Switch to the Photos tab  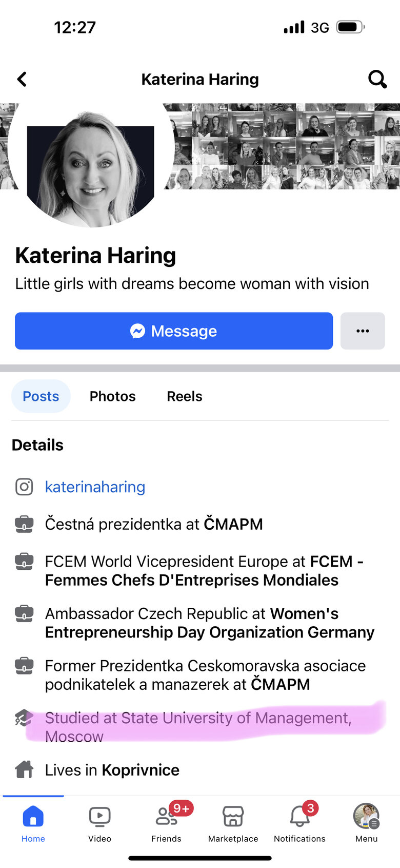click(x=113, y=396)
